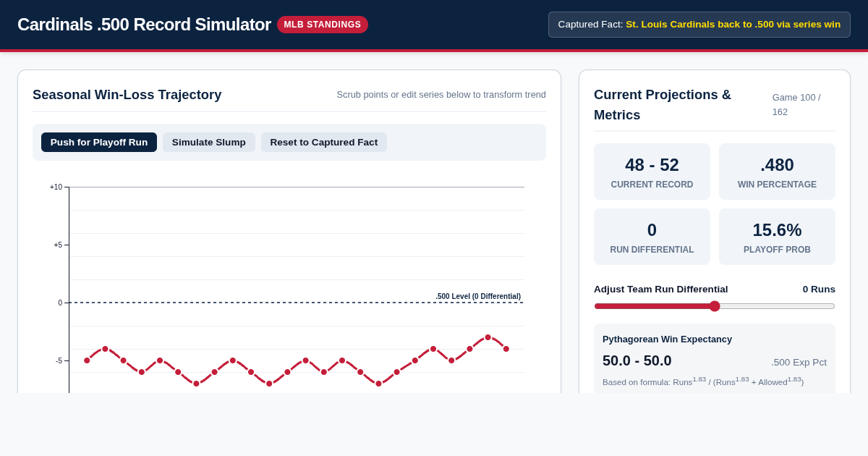
Task: Click the Current Projections & Metrics heading
Action: [x=663, y=104]
